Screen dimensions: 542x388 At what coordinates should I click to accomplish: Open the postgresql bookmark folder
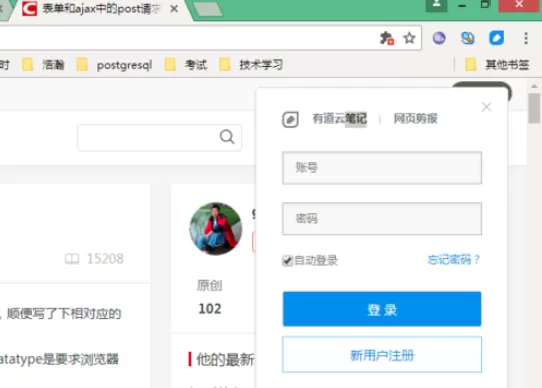pos(114,65)
